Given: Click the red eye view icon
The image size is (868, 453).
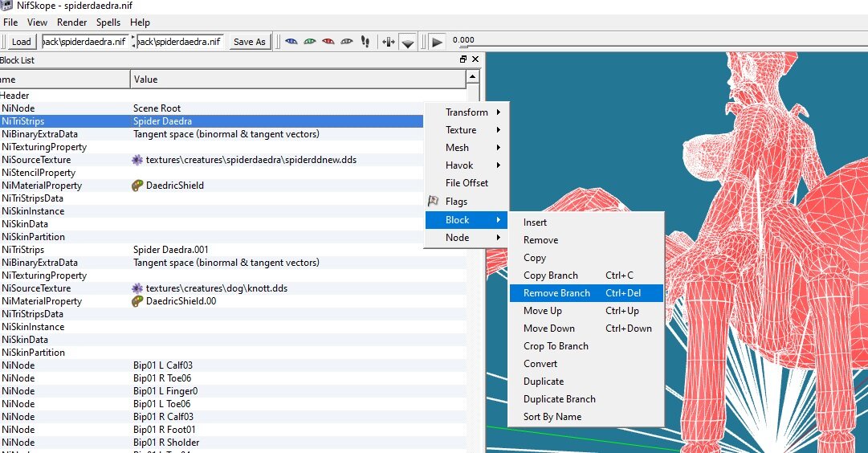Looking at the screenshot, I should tap(328, 42).
